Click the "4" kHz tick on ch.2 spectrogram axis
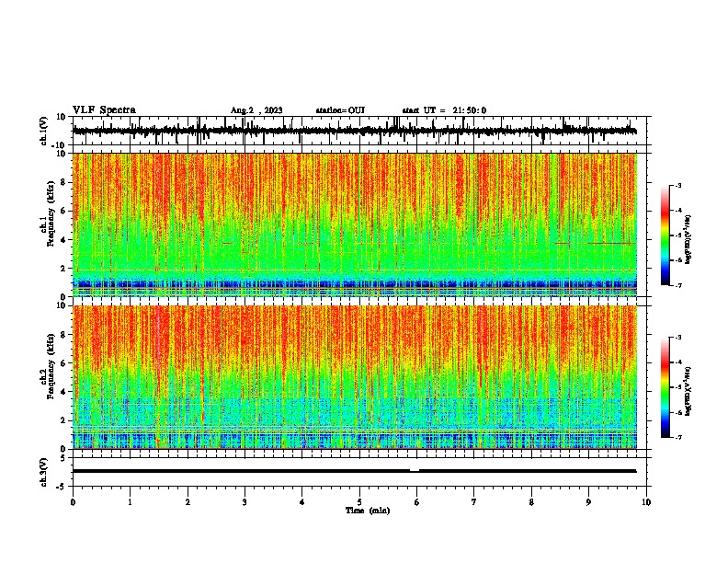728x563 pixels. [x=64, y=392]
